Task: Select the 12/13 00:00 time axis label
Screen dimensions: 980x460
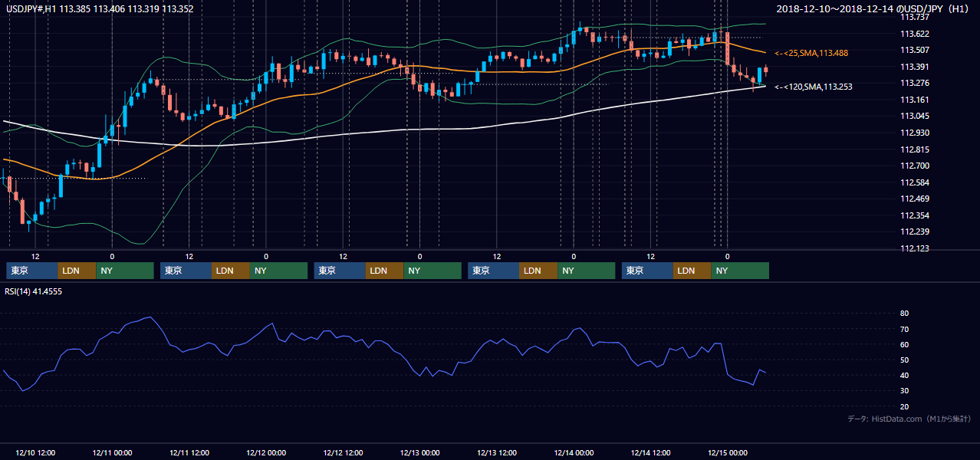Action: coord(419,452)
